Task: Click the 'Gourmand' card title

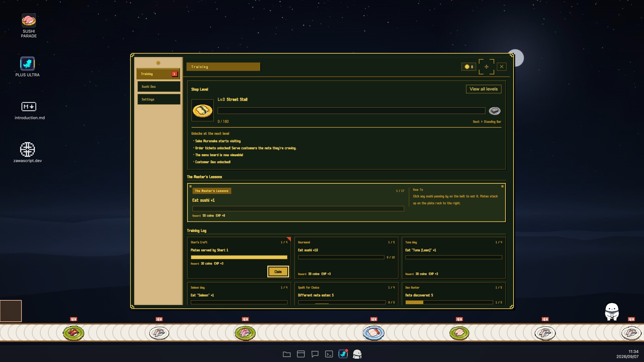Action: coord(304,242)
